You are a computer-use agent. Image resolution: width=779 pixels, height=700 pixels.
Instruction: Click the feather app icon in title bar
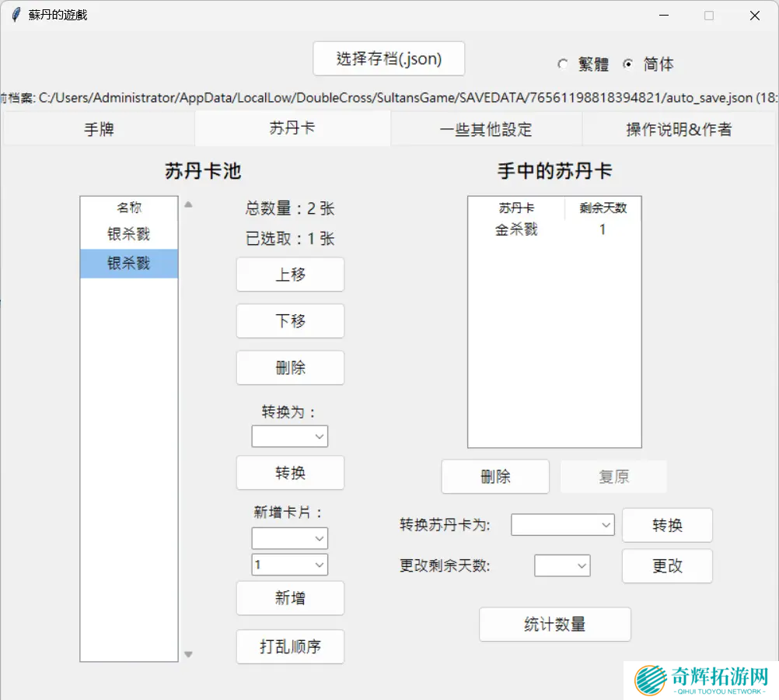pyautogui.click(x=16, y=15)
